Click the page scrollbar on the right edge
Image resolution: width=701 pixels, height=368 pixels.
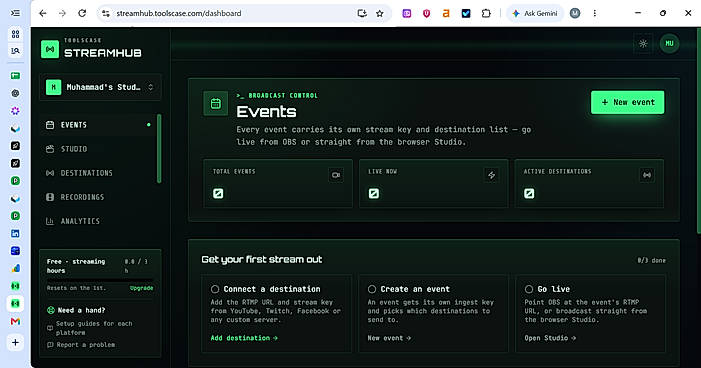click(698, 130)
